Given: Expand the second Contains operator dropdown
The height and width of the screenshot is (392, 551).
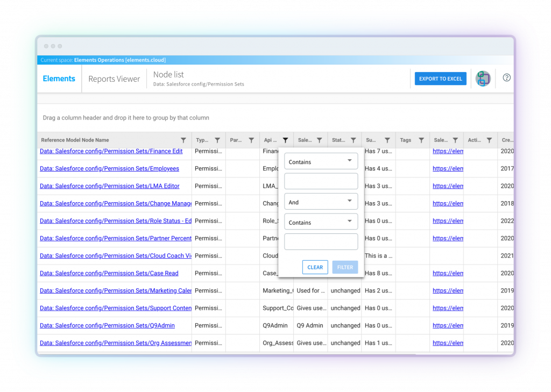Looking at the screenshot, I should tap(321, 222).
